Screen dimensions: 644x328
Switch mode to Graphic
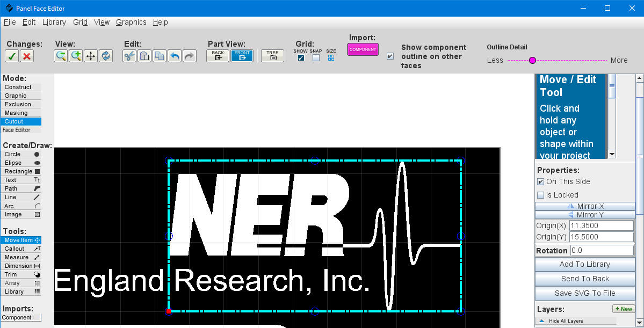[21, 96]
